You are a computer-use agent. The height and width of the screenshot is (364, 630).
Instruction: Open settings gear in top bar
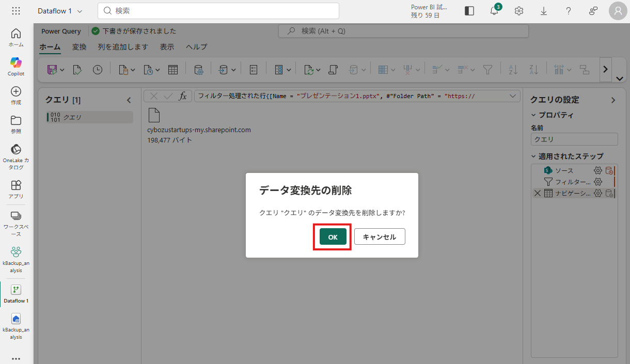[x=519, y=11]
